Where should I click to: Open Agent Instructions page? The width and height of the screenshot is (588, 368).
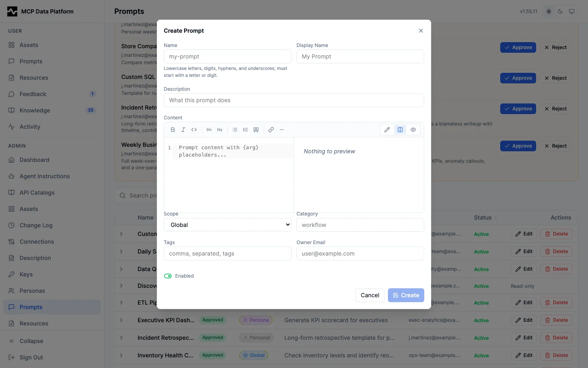(52, 176)
